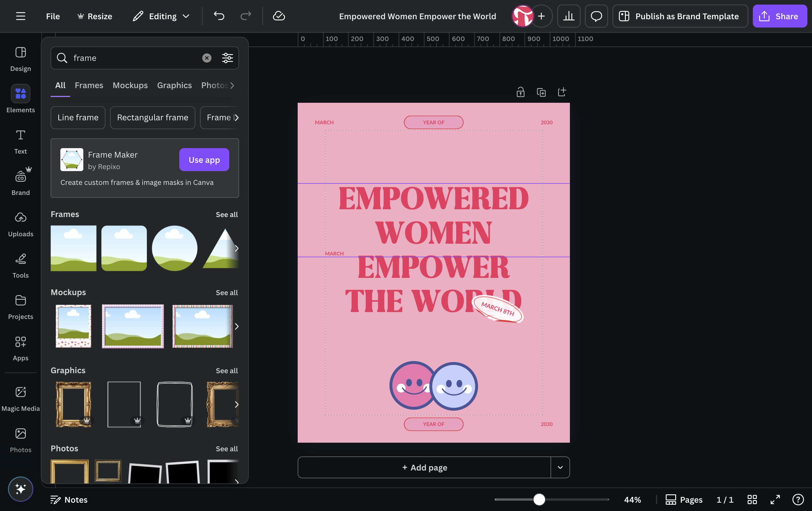The height and width of the screenshot is (511, 812).
Task: Lock the page with padlock icon
Action: [520, 92]
